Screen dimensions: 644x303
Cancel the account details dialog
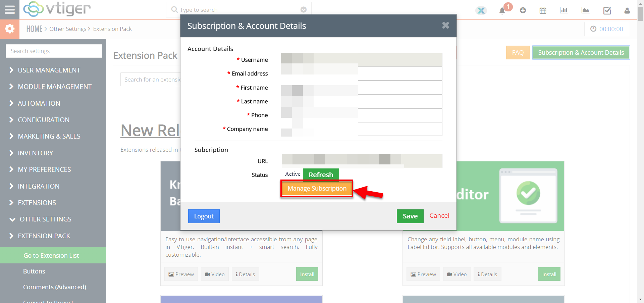tap(439, 216)
